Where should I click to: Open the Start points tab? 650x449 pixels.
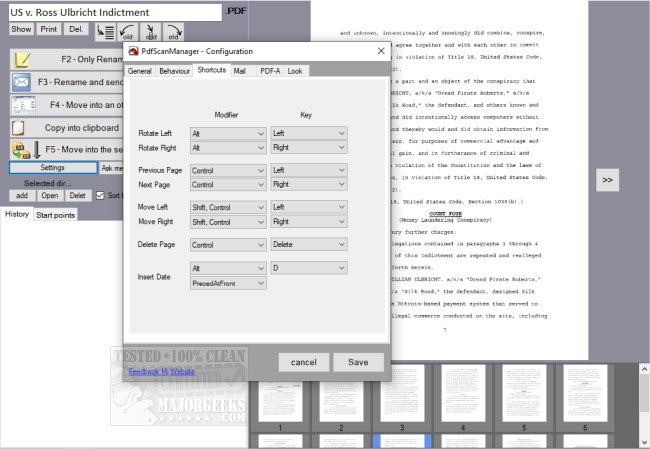click(55, 215)
